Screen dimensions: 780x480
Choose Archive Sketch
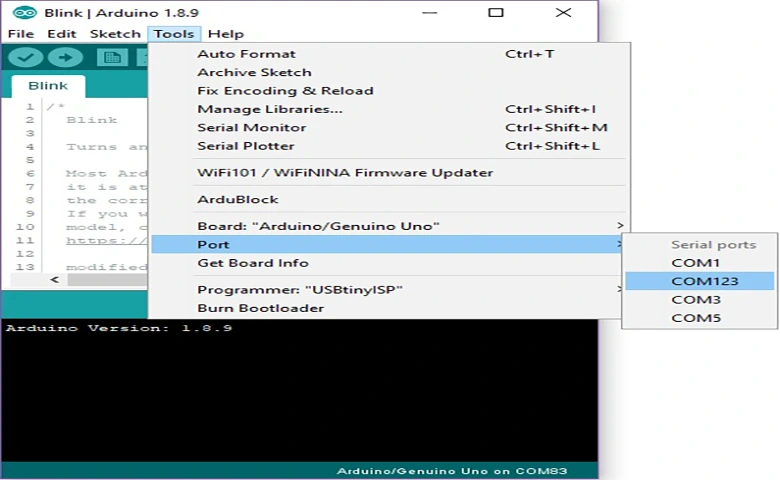(x=388, y=72)
